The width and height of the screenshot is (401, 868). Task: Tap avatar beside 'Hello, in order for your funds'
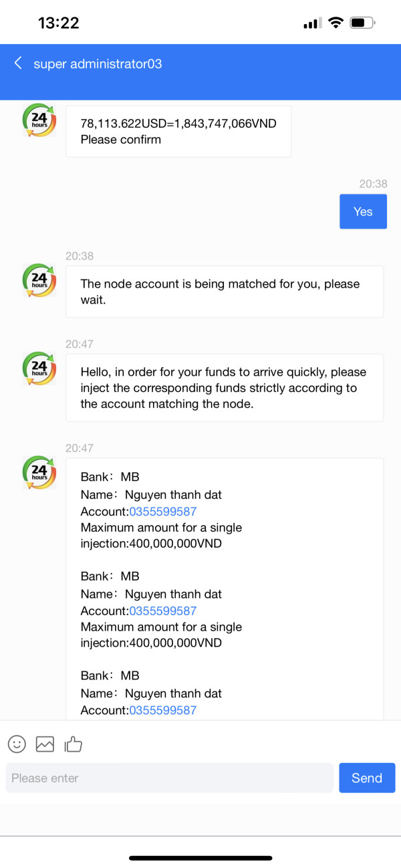(39, 369)
